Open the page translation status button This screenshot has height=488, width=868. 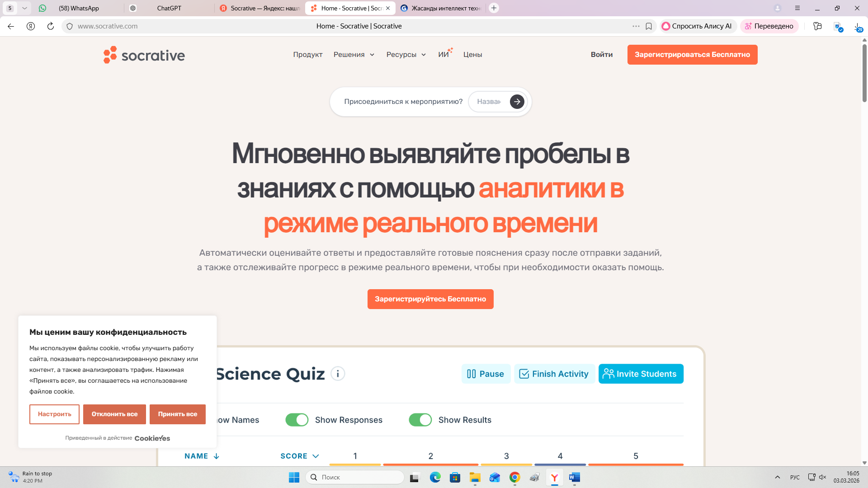tap(769, 26)
